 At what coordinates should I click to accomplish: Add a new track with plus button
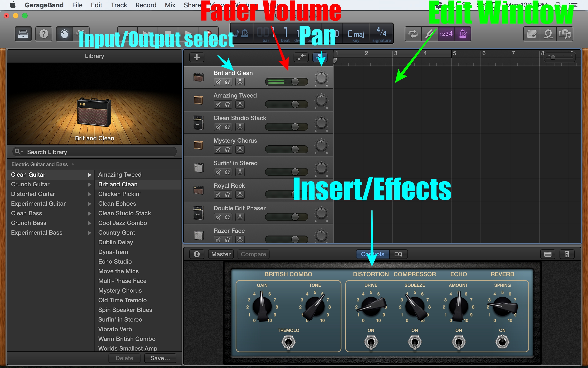tap(197, 57)
